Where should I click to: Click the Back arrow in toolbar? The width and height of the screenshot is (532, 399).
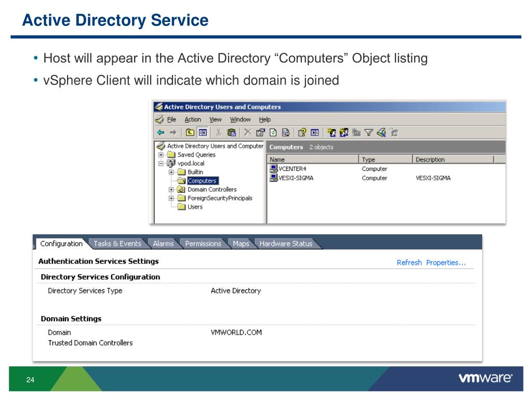coord(161,132)
